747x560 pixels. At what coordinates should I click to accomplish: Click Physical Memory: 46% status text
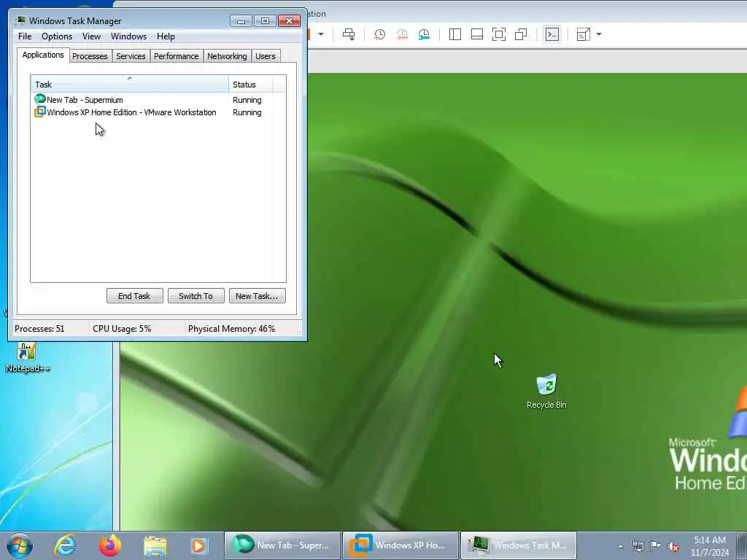pyautogui.click(x=231, y=329)
